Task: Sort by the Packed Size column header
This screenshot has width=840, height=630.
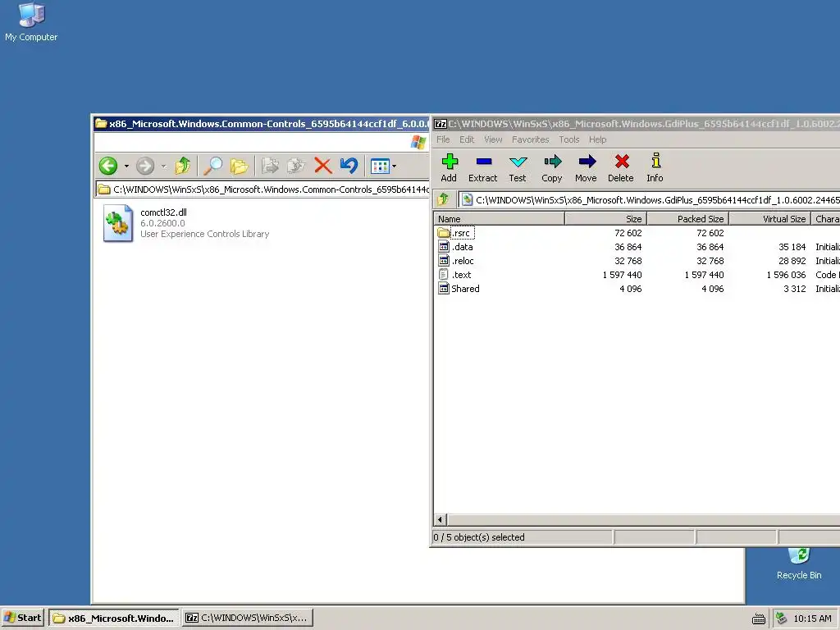Action: [688, 218]
